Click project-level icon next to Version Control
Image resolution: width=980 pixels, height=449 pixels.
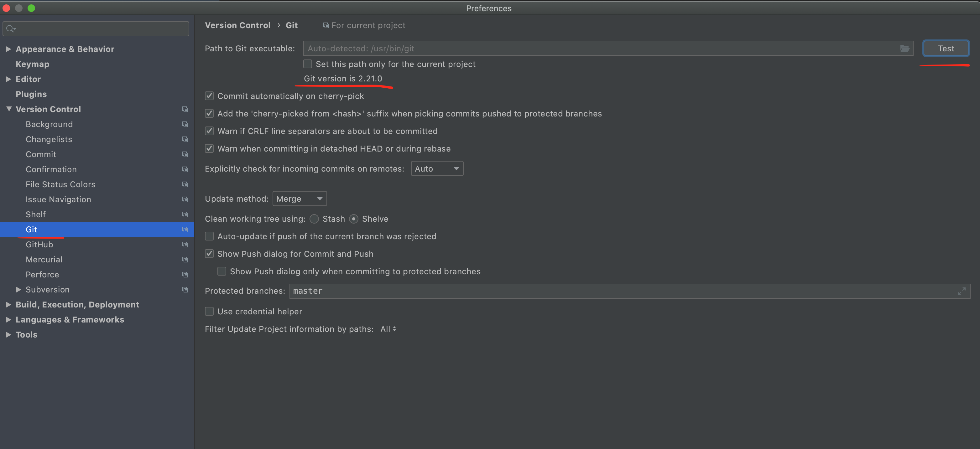185,110
